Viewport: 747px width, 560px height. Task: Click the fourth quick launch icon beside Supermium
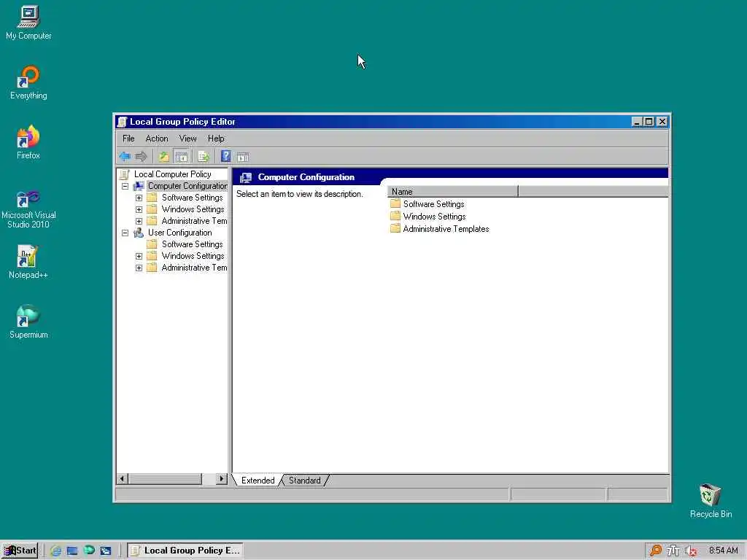coord(105,551)
